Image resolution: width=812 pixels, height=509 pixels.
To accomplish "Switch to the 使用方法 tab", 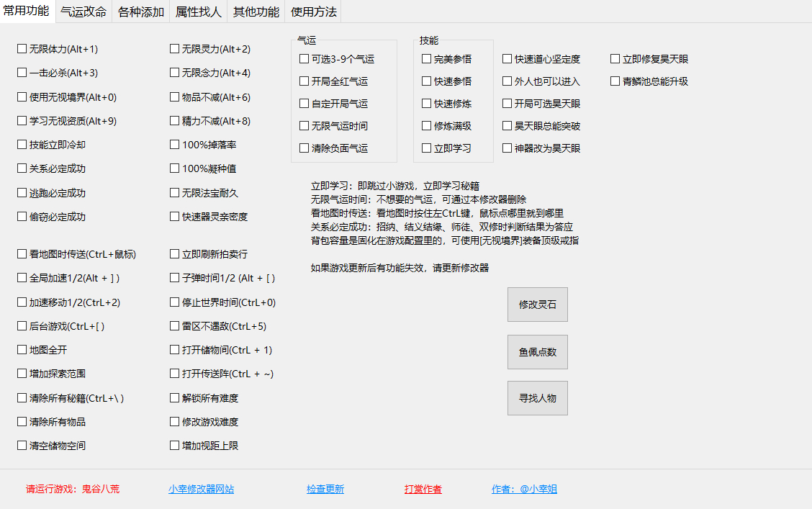I will point(314,12).
